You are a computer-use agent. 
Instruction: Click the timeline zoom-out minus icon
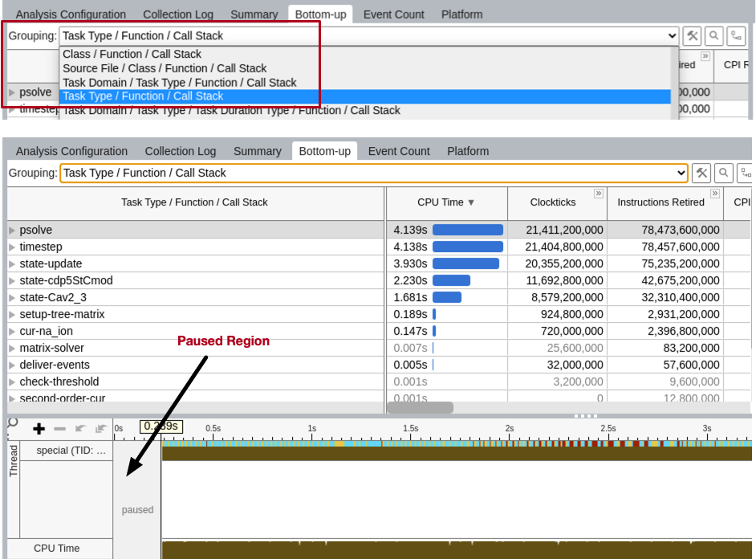point(59,429)
